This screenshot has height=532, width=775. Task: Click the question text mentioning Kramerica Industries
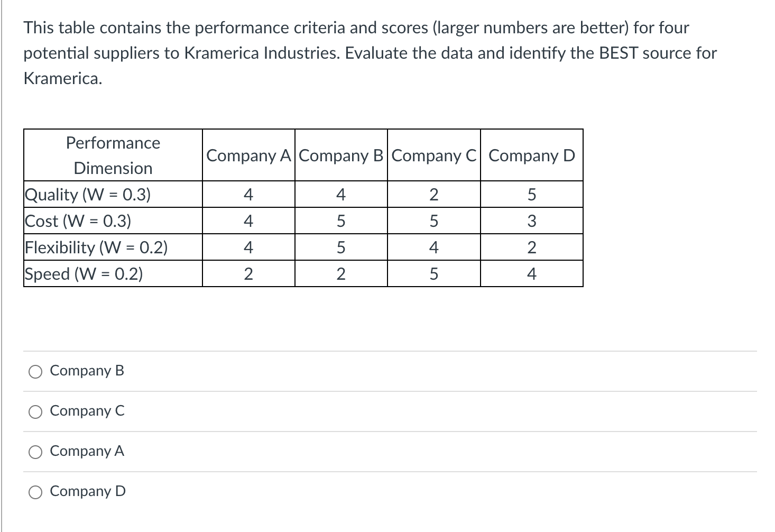(x=369, y=53)
